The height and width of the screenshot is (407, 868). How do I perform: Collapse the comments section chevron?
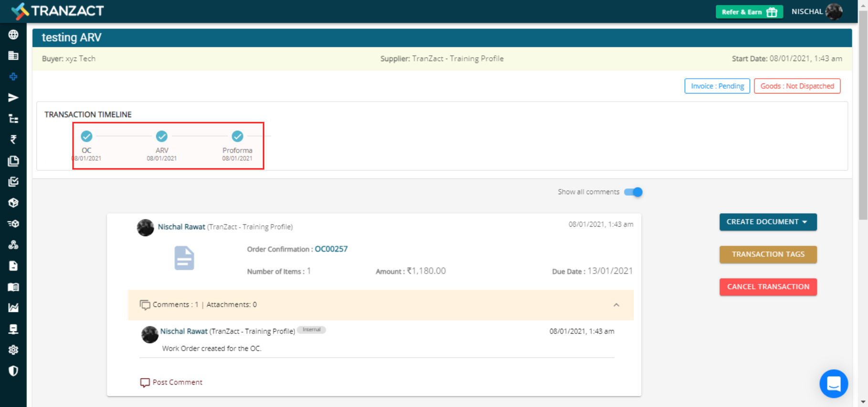pos(616,305)
